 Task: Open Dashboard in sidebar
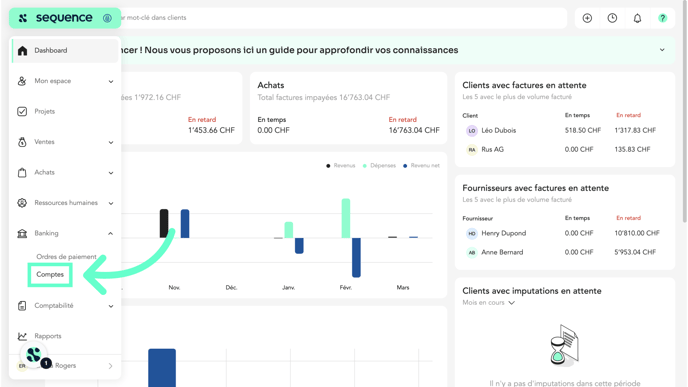[x=64, y=50]
